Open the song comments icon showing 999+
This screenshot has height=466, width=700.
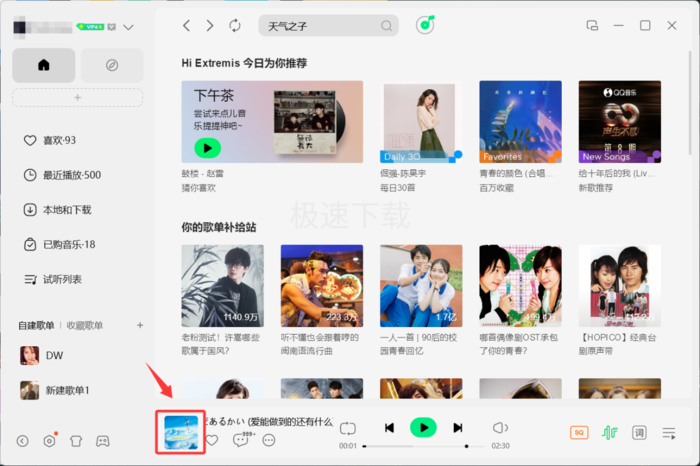click(242, 440)
